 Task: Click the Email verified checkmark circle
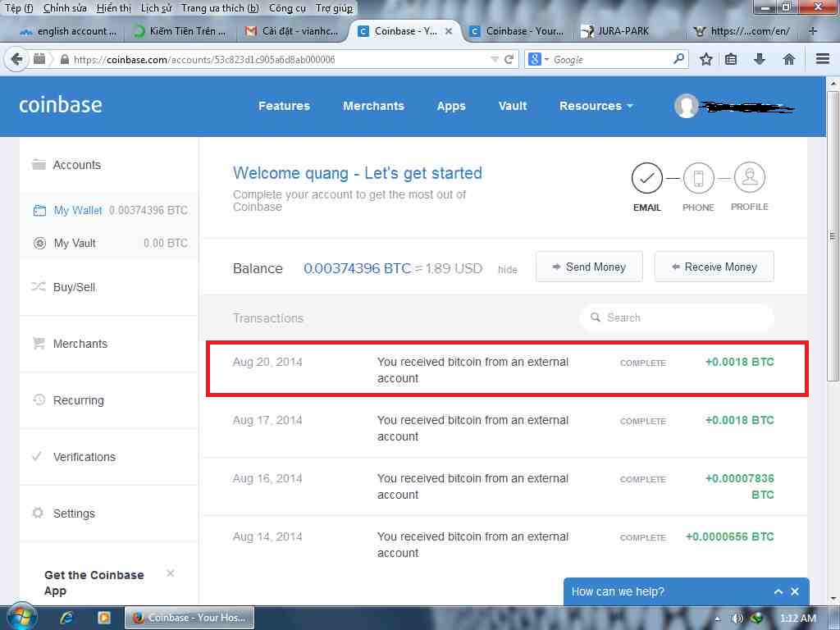point(646,178)
